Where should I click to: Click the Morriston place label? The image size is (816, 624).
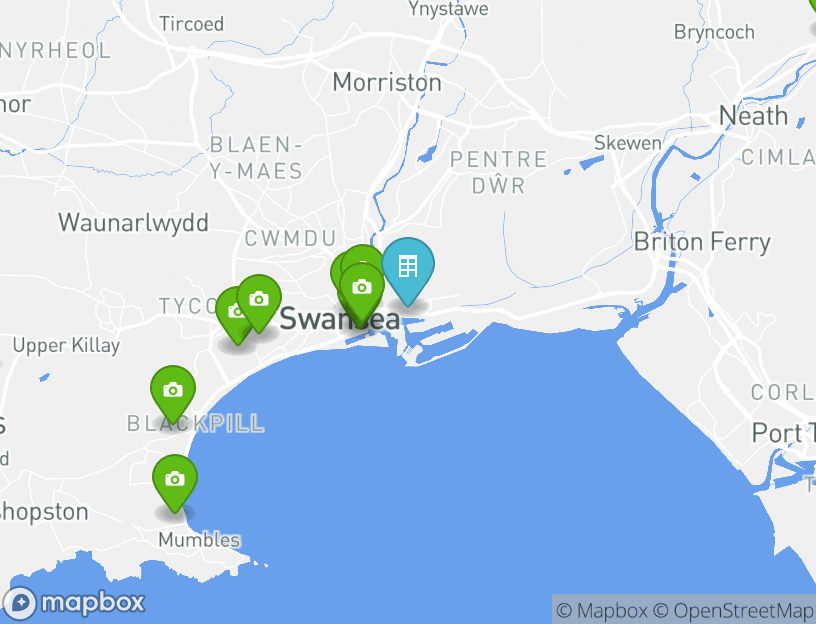point(387,82)
